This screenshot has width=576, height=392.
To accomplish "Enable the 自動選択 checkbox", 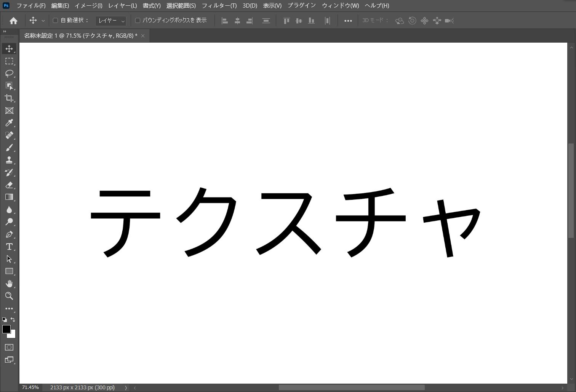I will tap(55, 21).
